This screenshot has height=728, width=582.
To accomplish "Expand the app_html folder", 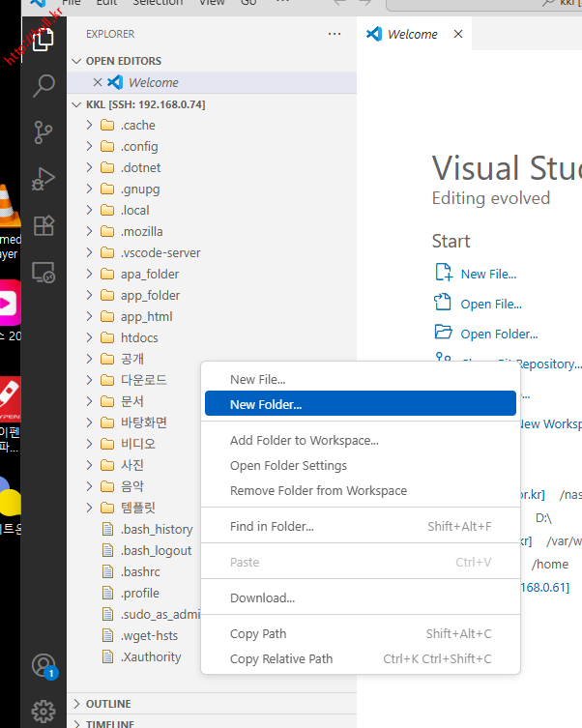I will pos(146,316).
